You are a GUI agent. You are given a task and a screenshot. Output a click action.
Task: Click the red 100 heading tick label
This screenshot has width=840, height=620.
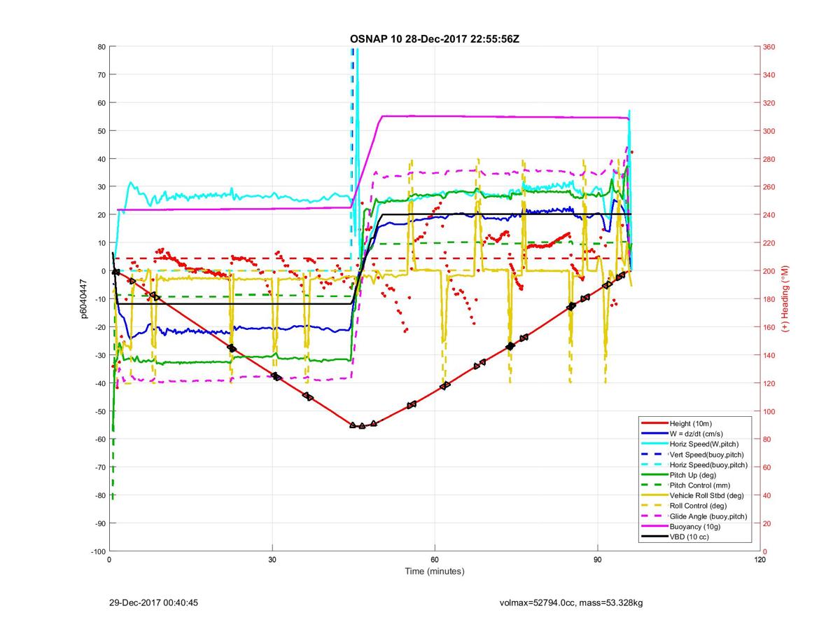(x=769, y=411)
